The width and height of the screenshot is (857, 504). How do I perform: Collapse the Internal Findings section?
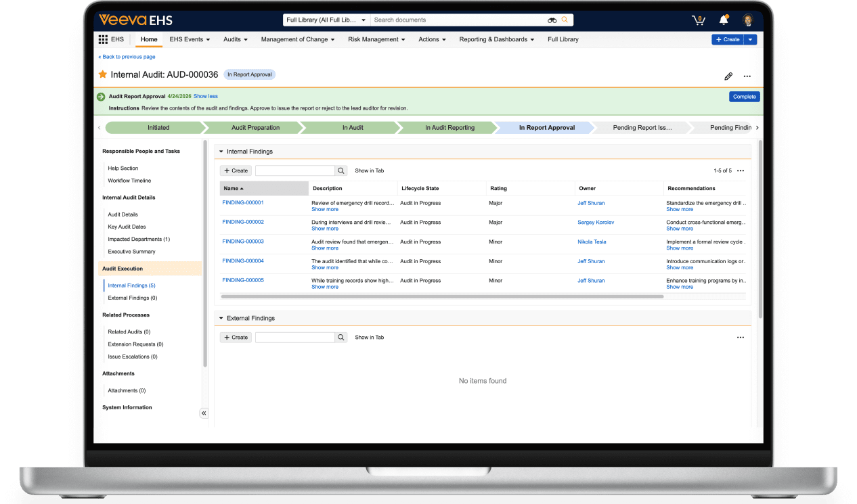[x=221, y=152]
